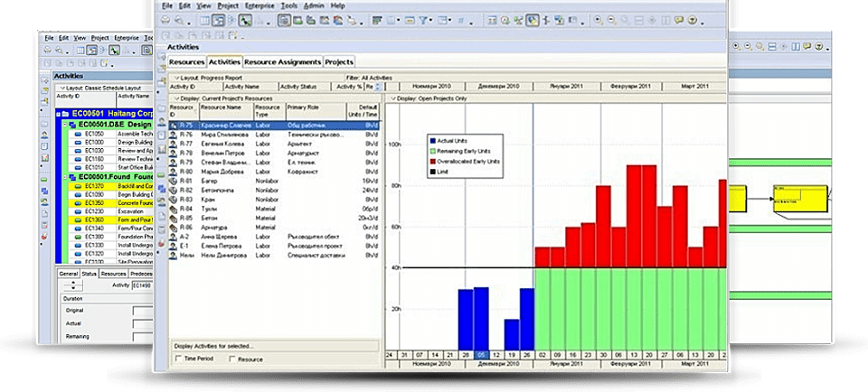
Task: Click the Level Resources icon in toolbar
Action: [518, 21]
